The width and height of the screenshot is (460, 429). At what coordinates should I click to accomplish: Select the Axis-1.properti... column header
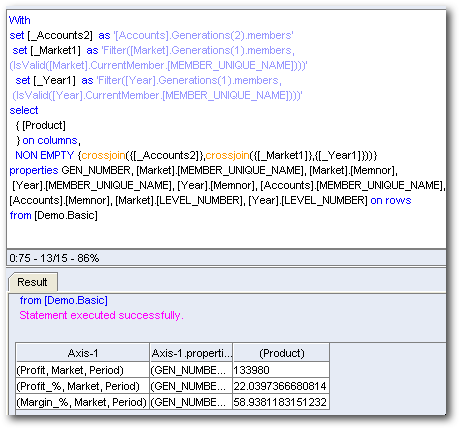[191, 353]
